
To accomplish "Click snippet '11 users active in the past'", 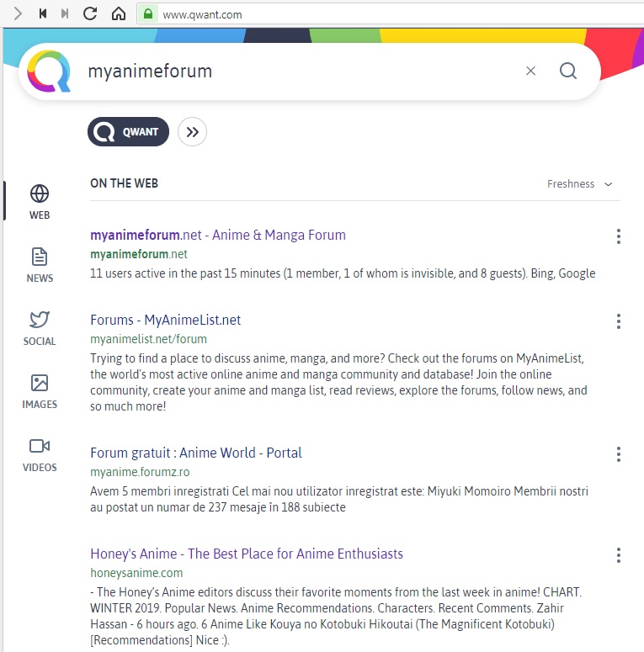I will pyautogui.click(x=343, y=273).
